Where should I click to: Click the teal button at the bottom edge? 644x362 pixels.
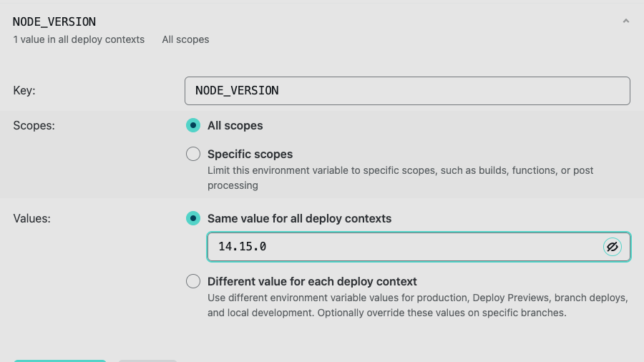pos(60,361)
